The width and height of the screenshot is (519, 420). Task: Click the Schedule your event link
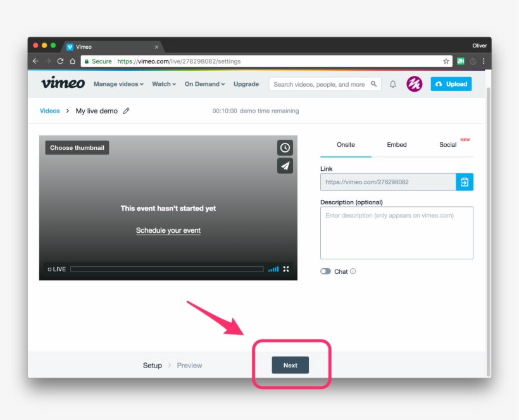pyautogui.click(x=168, y=230)
